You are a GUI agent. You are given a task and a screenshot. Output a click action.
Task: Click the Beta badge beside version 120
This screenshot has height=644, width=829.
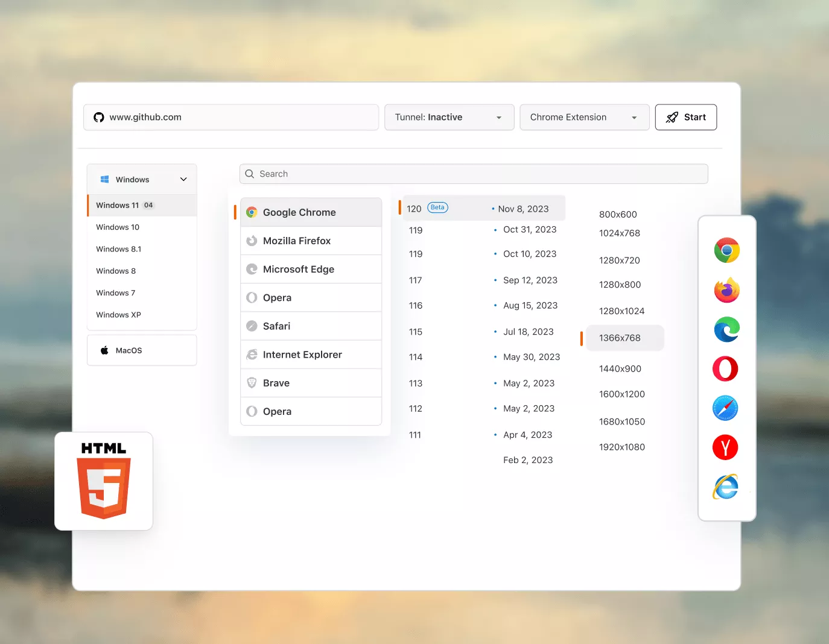[437, 207]
